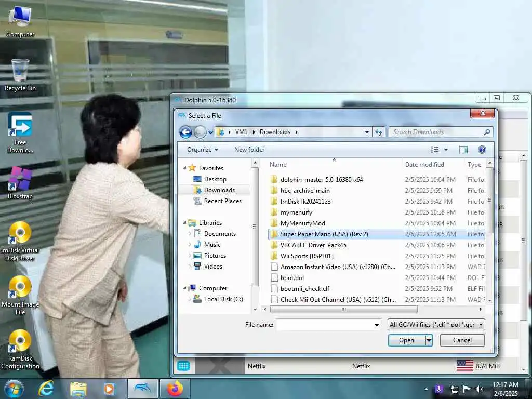Open the Organize dropdown menu
The width and height of the screenshot is (532, 399).
point(203,150)
